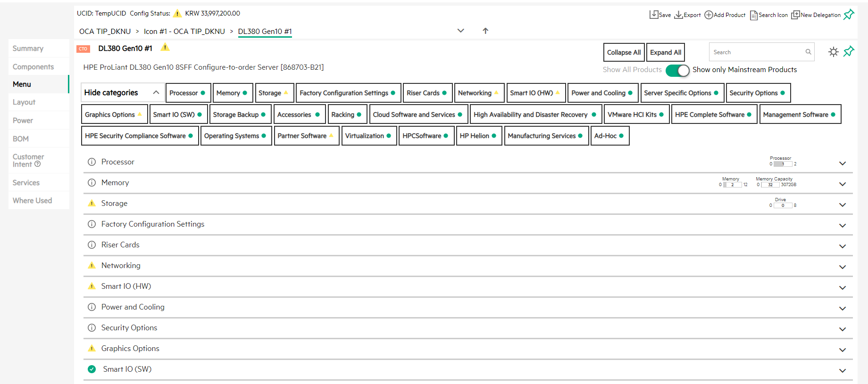The image size is (868, 384).
Task: Open the Where Used sidebar tab
Action: click(39, 200)
